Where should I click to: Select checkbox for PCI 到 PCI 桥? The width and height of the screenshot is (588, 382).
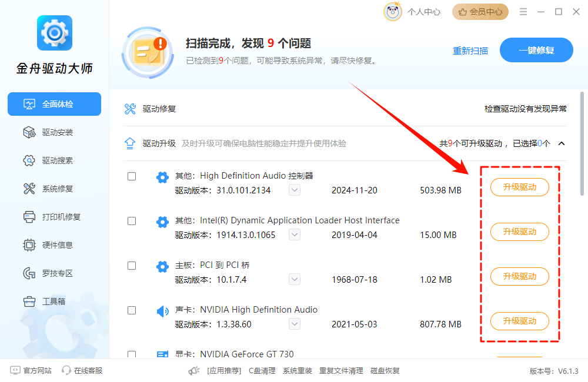(132, 266)
